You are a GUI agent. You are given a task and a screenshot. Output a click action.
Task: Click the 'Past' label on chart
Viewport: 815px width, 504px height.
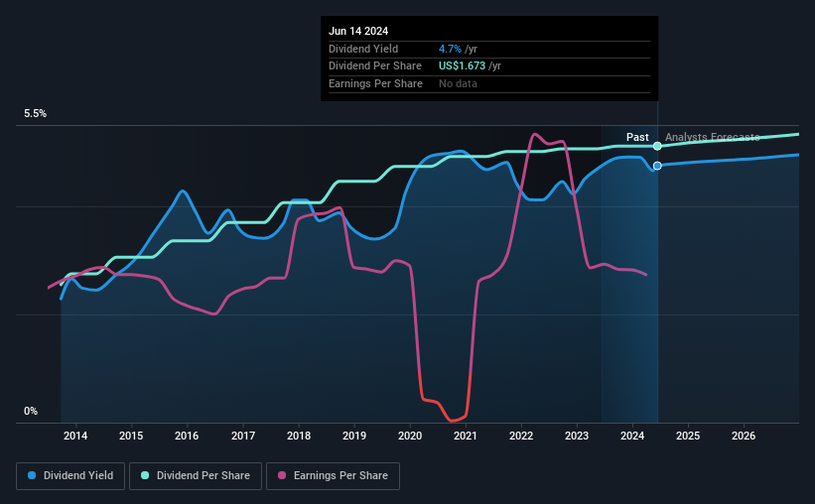click(637, 137)
